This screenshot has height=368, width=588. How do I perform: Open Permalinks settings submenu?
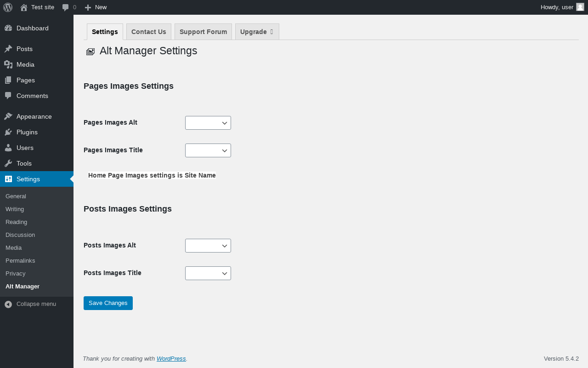pos(37,261)
